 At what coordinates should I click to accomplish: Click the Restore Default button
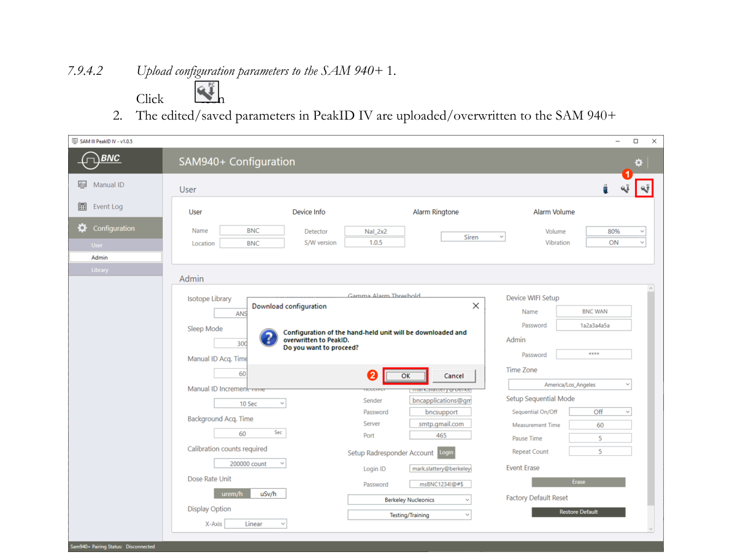579,512
